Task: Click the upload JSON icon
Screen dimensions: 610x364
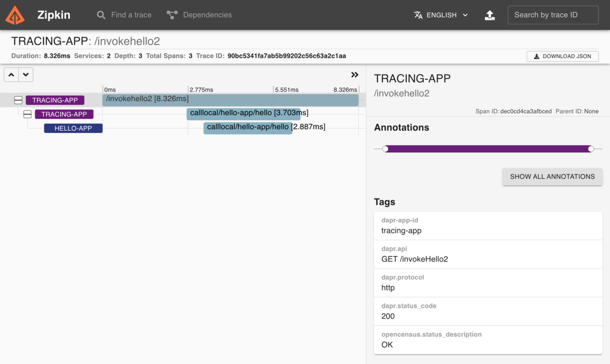Action: pyautogui.click(x=490, y=15)
